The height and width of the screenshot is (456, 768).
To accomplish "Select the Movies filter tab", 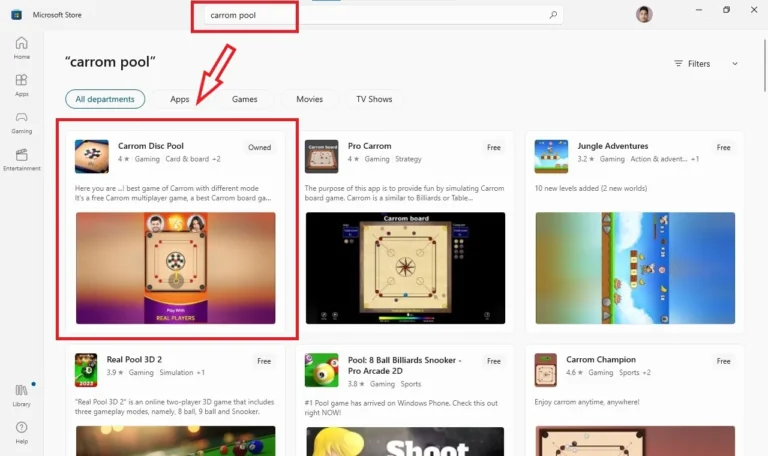I will coord(309,99).
